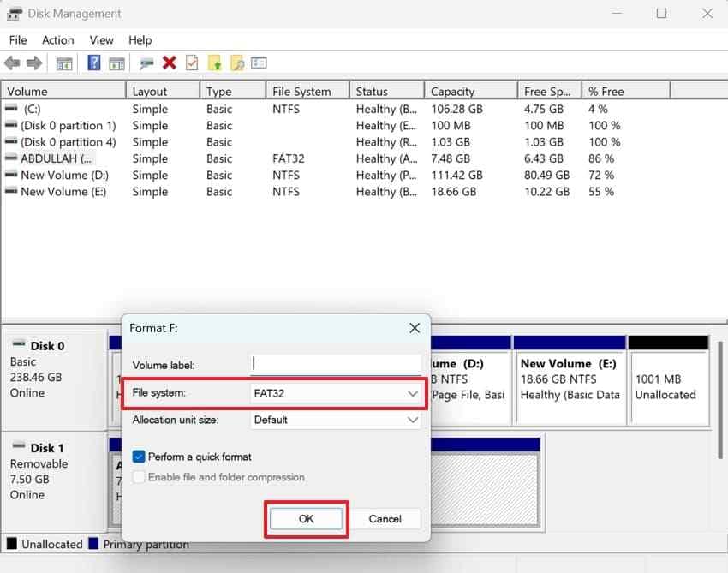Viewport: 728px width, 573px height.
Task: Click the graphical pane vertical scrollbar
Action: (x=720, y=399)
